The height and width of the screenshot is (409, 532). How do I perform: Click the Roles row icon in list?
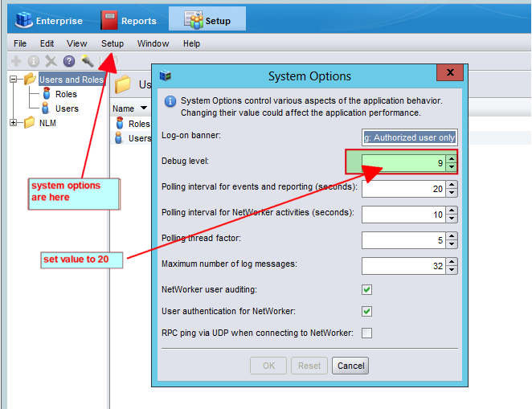point(120,123)
